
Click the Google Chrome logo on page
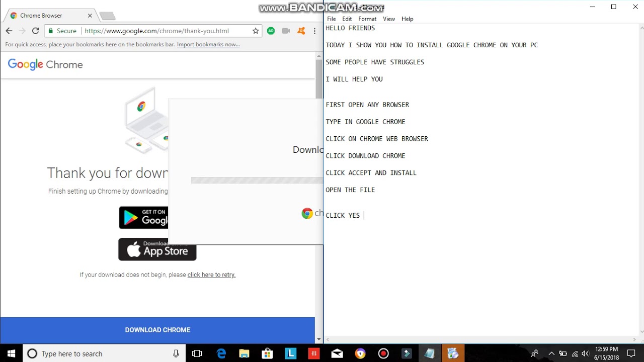[x=45, y=64]
